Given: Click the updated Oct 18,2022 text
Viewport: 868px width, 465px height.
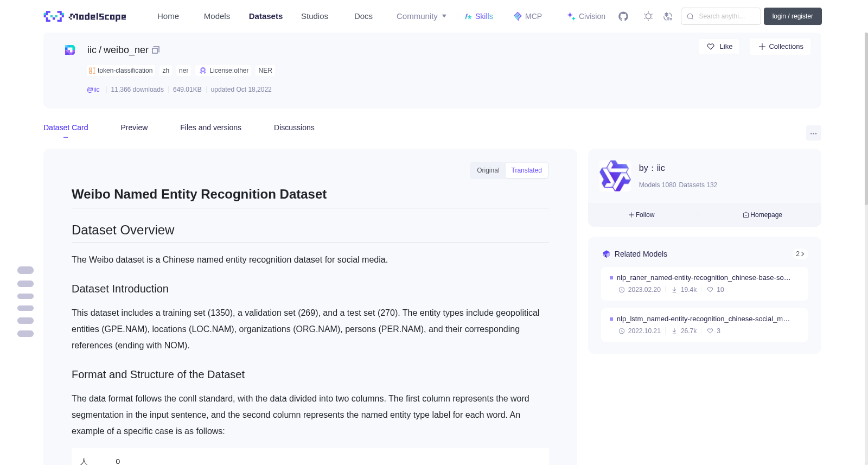Looking at the screenshot, I should coord(241,90).
